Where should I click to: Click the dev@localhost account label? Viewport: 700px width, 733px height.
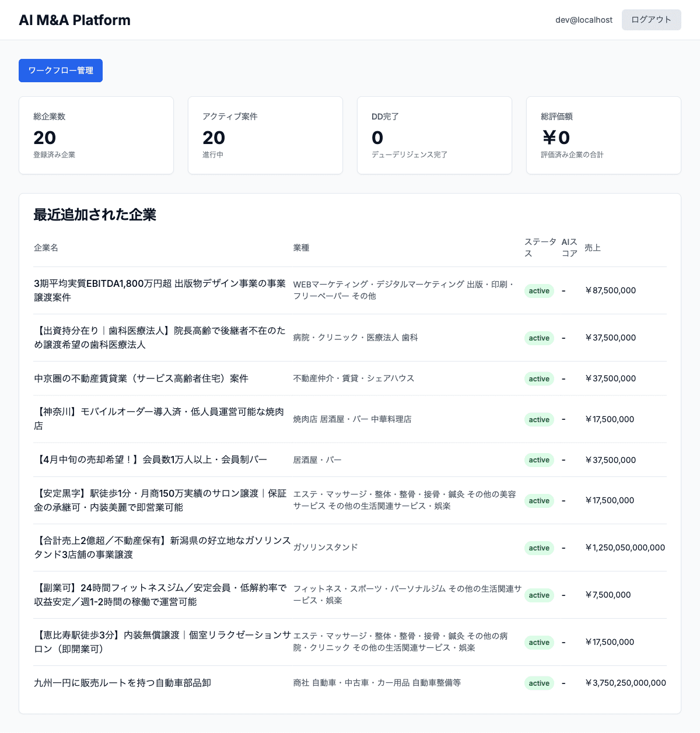(x=583, y=20)
